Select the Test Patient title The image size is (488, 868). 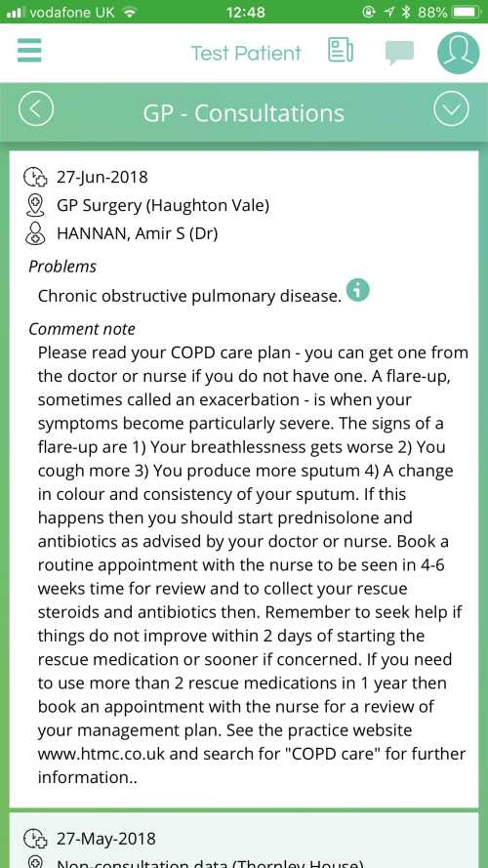point(246,53)
